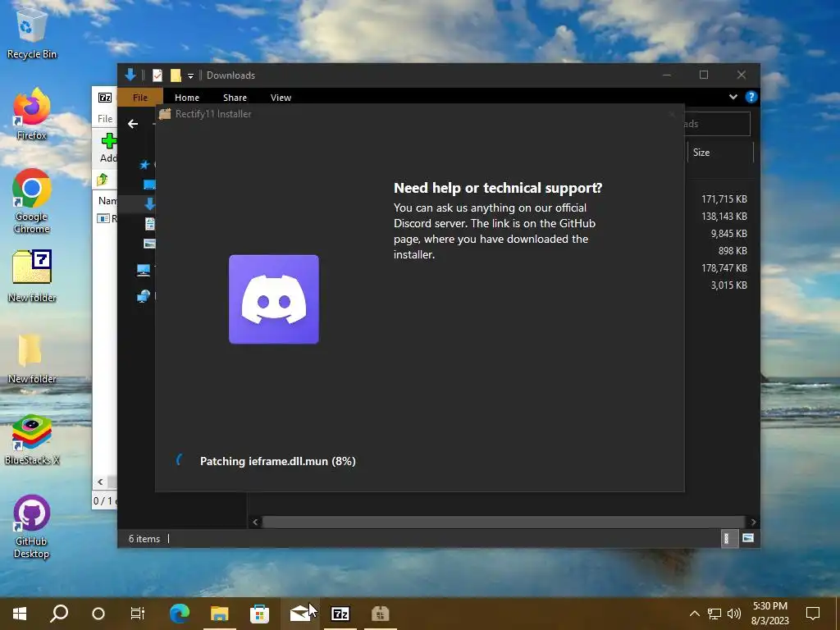Select the Desktop item in the navigation pane
840x630 pixels.
pos(149,185)
